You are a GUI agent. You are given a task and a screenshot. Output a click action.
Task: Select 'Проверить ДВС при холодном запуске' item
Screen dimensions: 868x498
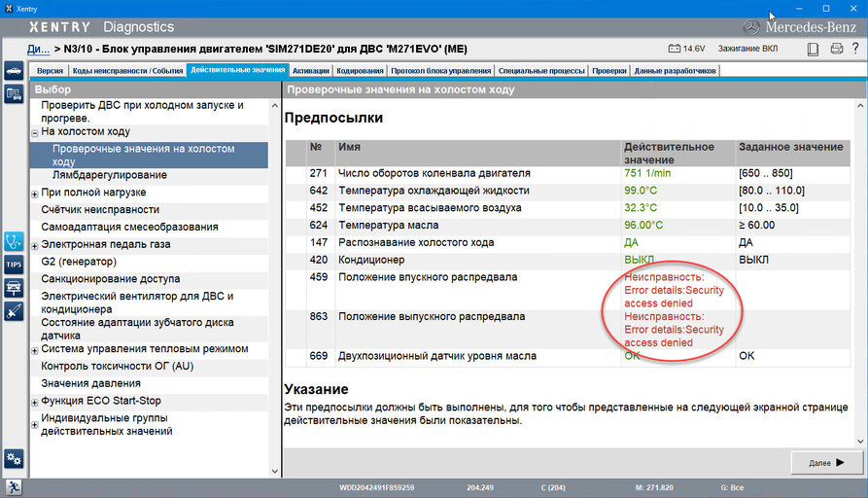tap(142, 111)
